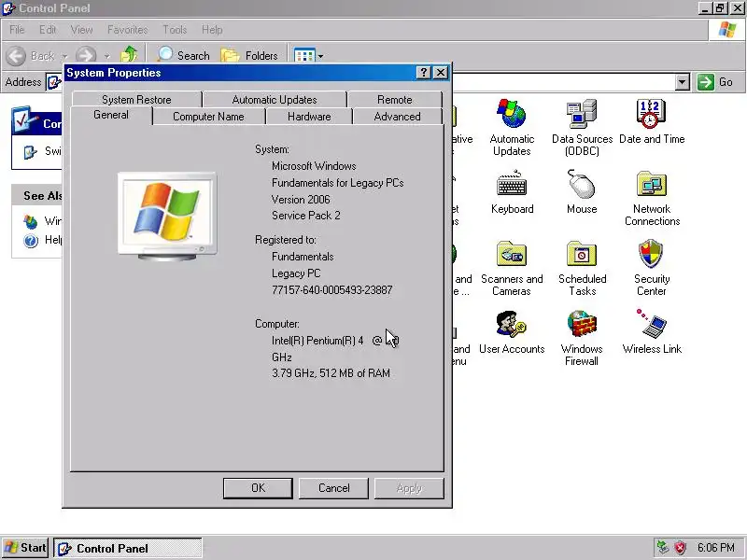Viewport: 747px width, 560px height.
Task: Switch to the Automatic Updates tab
Action: [x=275, y=100]
